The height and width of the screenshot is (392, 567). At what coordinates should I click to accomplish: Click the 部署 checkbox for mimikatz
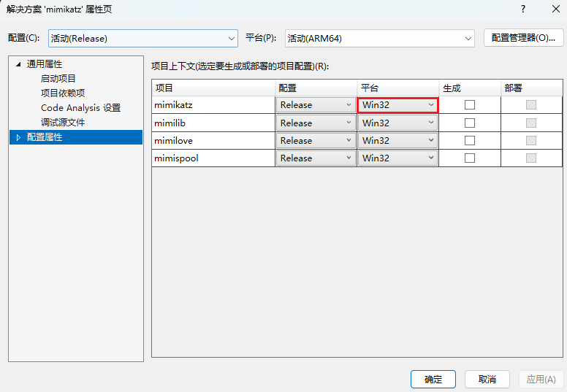[x=531, y=105]
